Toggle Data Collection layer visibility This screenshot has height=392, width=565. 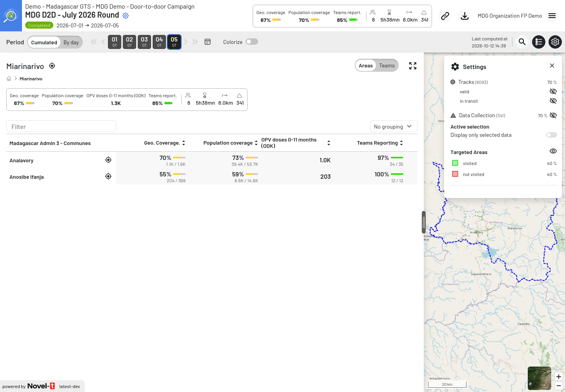[x=553, y=115]
